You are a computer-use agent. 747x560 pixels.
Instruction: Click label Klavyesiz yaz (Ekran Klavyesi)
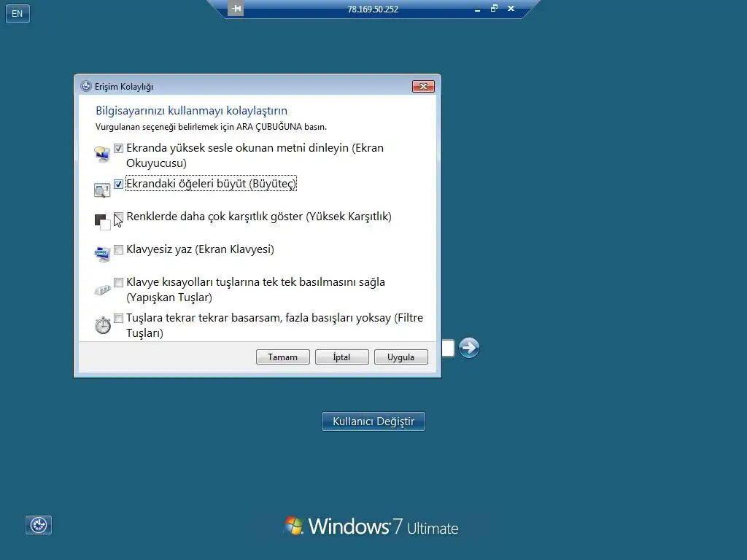point(200,249)
